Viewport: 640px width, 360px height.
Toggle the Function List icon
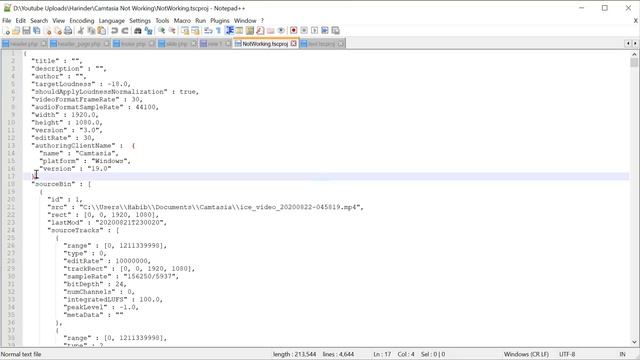click(260, 31)
